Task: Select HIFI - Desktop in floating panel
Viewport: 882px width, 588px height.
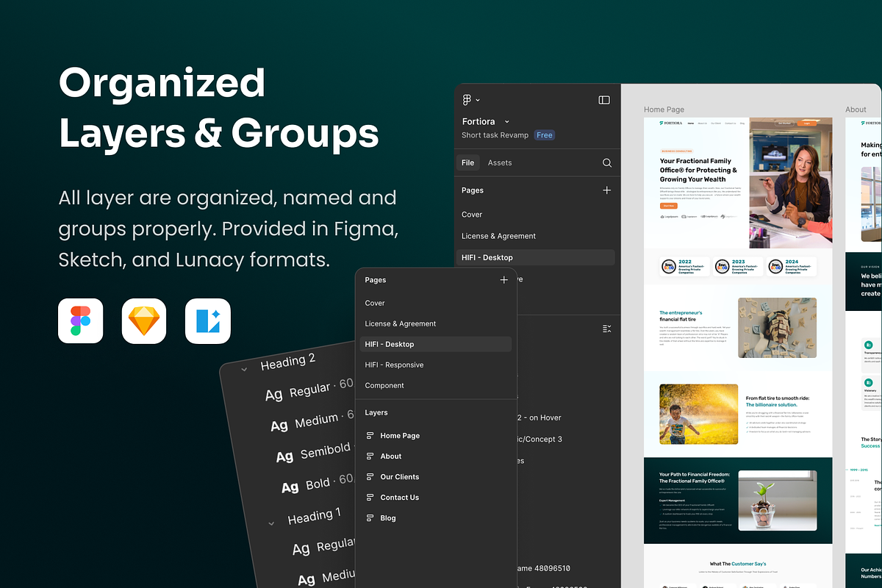Action: tap(436, 344)
